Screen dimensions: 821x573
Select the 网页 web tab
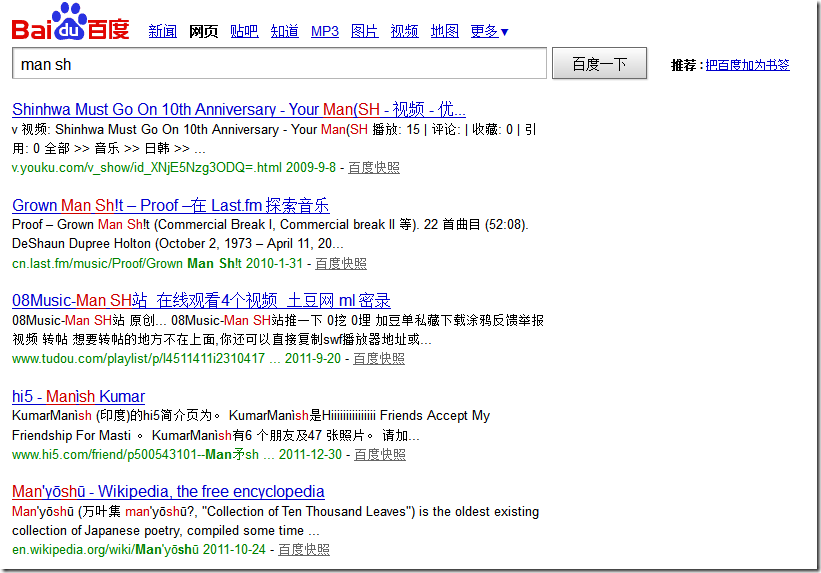[x=203, y=31]
